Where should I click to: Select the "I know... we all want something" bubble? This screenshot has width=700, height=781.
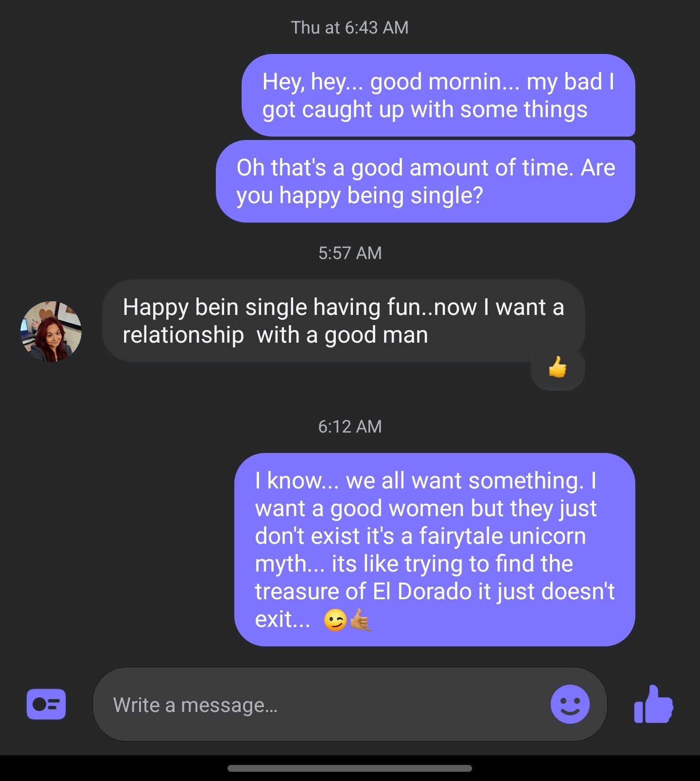click(x=435, y=550)
